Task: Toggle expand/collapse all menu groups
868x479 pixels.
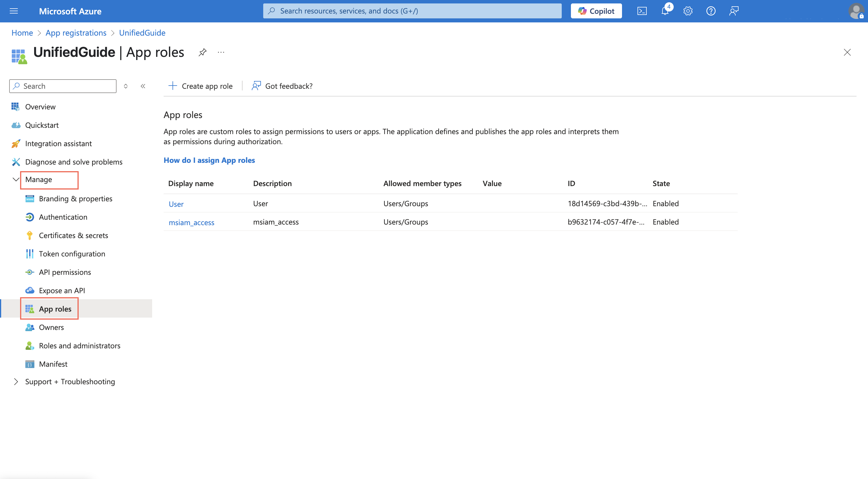Action: coord(126,86)
